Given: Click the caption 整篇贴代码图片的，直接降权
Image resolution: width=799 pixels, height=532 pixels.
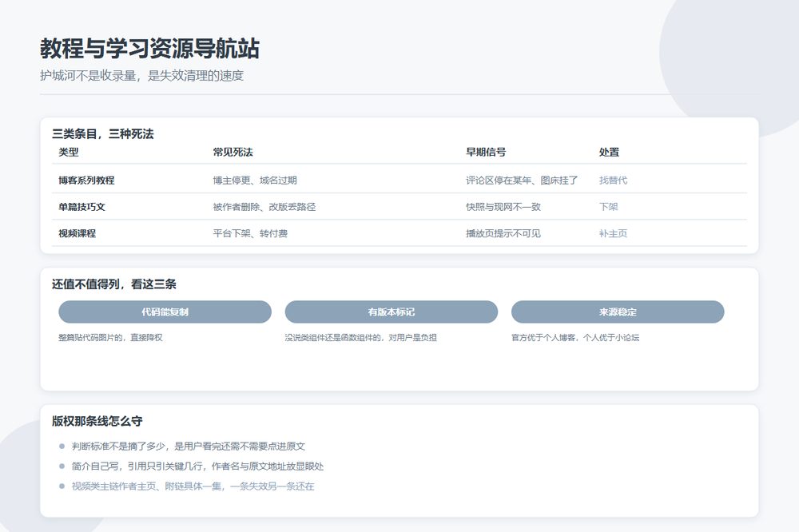Looking at the screenshot, I should [x=110, y=337].
